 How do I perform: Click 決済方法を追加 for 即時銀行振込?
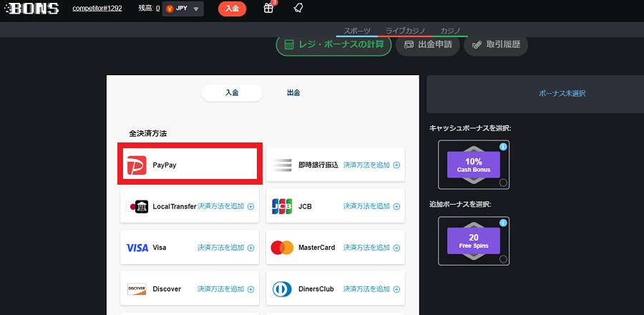click(x=367, y=165)
